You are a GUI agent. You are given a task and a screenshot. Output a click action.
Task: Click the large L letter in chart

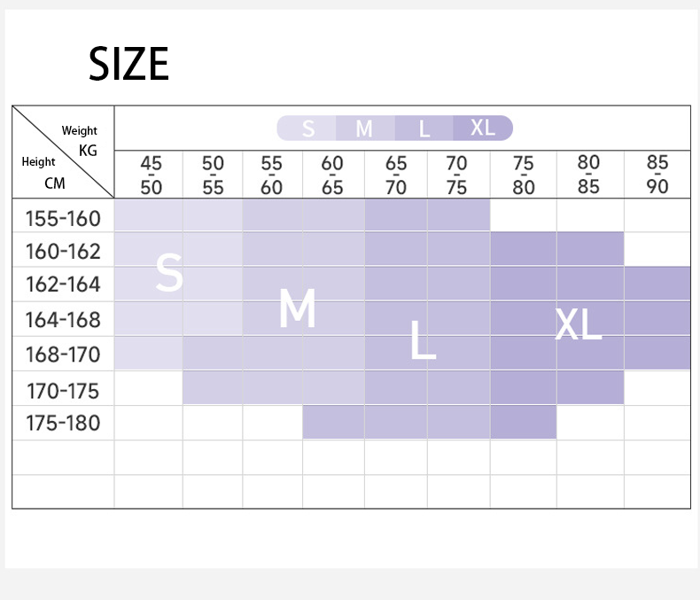click(x=423, y=339)
